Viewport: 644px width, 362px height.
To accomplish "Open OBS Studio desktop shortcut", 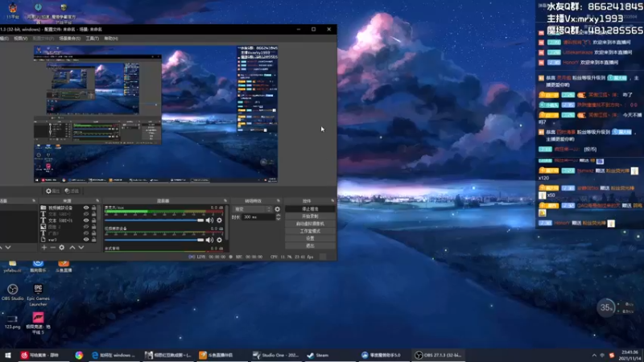I will 12,292.
